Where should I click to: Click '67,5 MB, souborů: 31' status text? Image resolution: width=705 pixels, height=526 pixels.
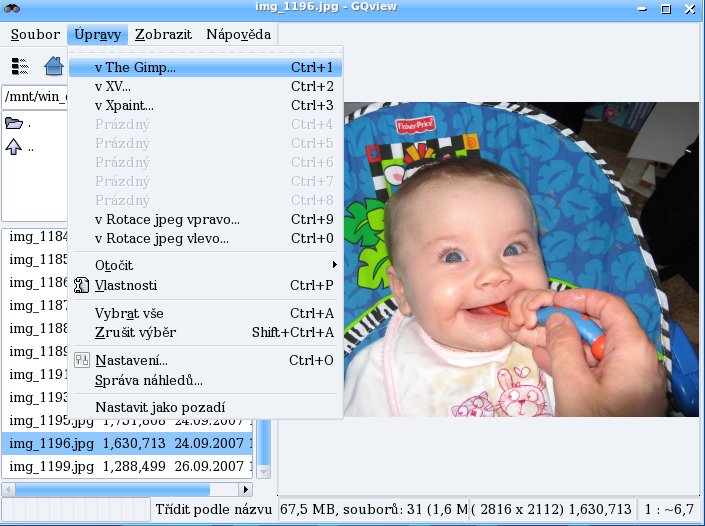pyautogui.click(x=373, y=509)
